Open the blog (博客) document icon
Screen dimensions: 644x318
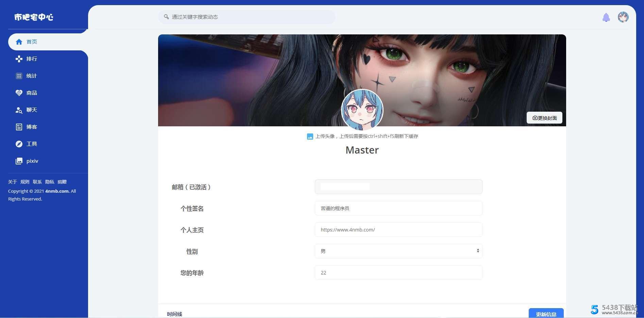point(19,127)
